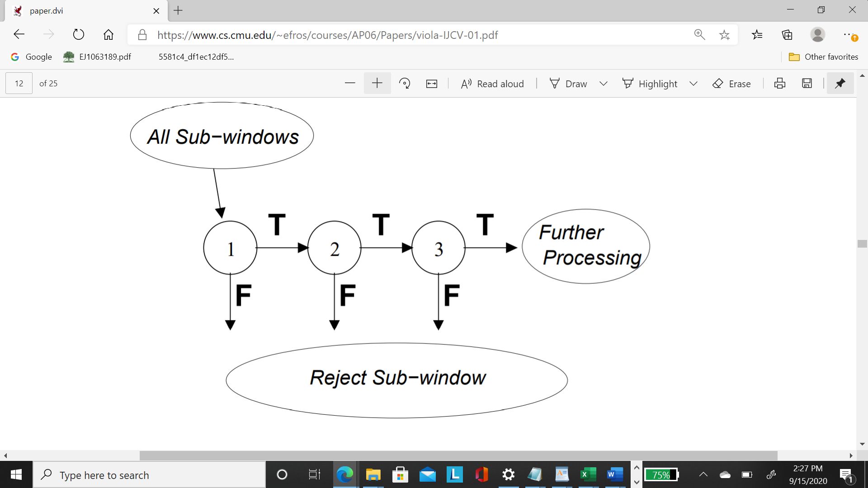Screen dimensions: 868x488
Task: Toggle the Erase tool
Action: (x=731, y=84)
